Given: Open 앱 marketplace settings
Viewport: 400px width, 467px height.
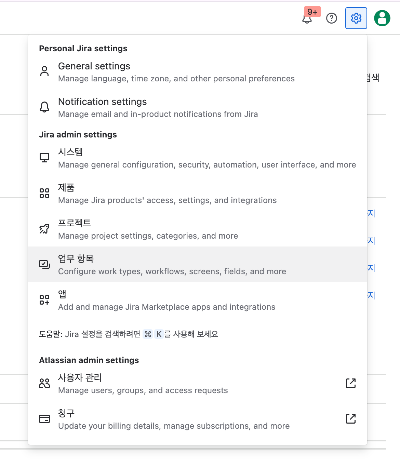Looking at the screenshot, I should 197,300.
